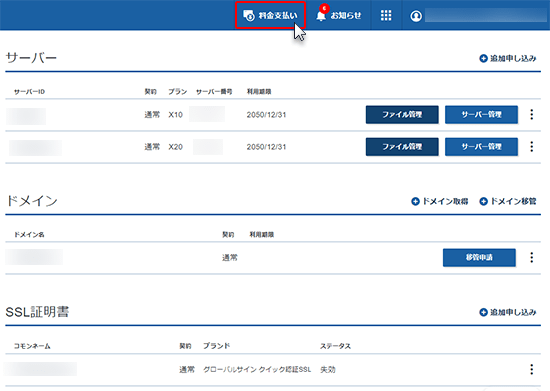This screenshot has width=550, height=391.
Task: Click X20 row expiry date 2050/12/31
Action: [266, 147]
